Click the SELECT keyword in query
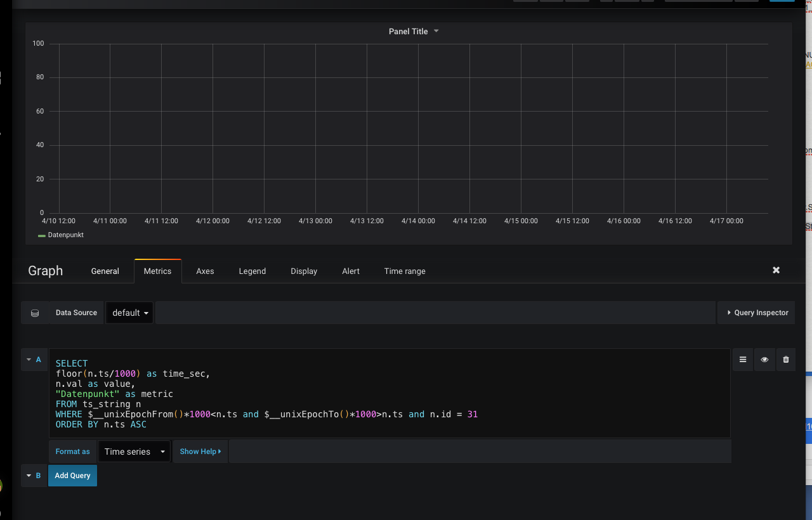Viewport: 812px width, 520px height. 72,363
